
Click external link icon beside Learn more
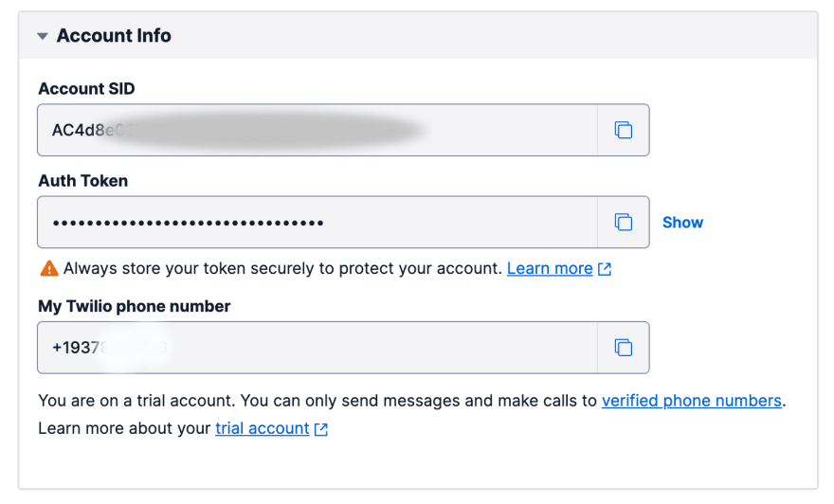[605, 269]
